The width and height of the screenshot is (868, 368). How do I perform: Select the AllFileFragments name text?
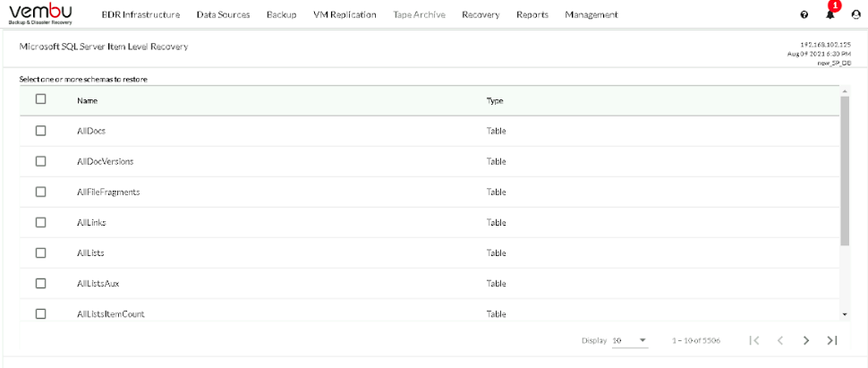coord(108,193)
